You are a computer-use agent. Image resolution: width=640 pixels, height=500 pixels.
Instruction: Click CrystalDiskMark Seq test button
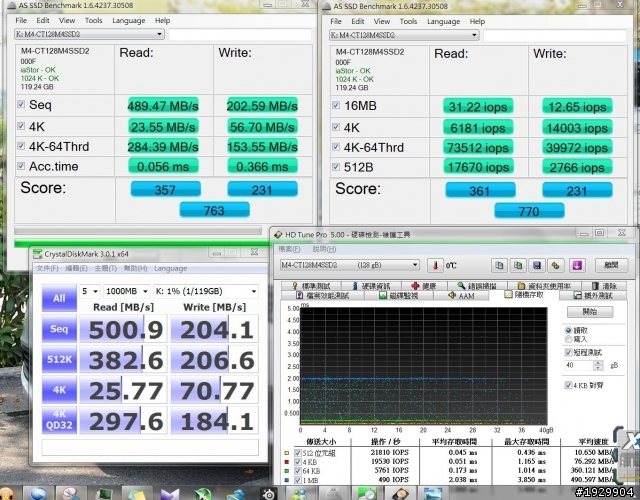click(x=59, y=329)
